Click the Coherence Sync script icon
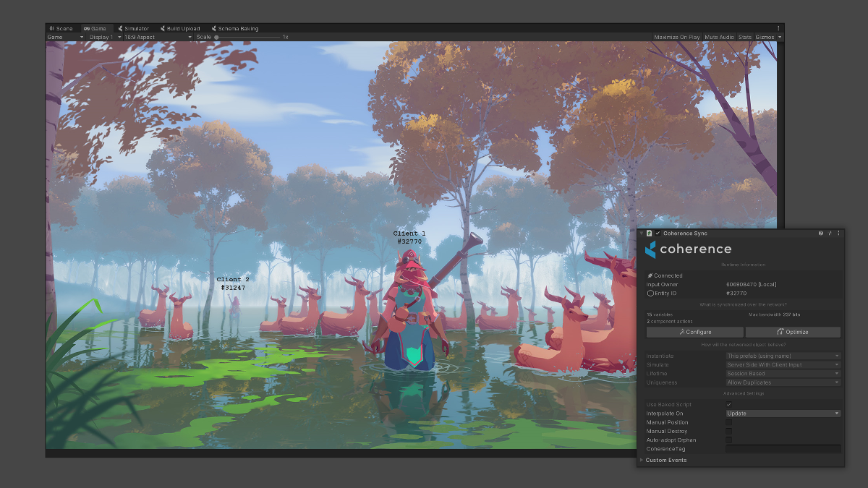Viewport: 868px width, 488px height. coord(650,234)
